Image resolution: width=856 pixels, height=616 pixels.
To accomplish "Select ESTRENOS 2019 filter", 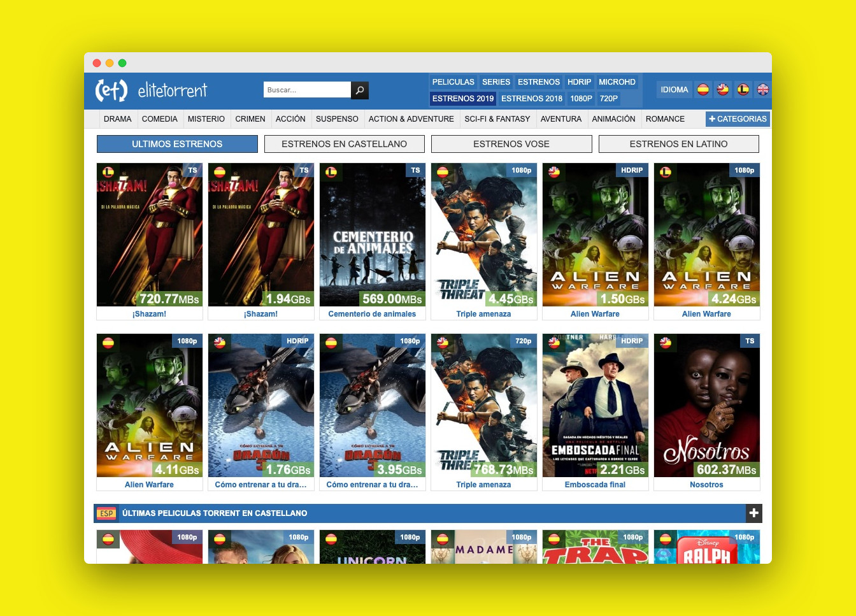I will [463, 99].
